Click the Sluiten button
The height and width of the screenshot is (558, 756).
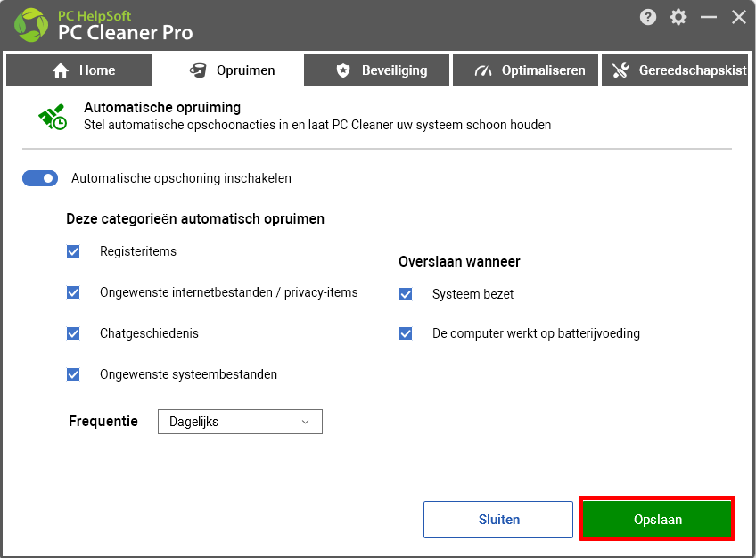click(498, 520)
